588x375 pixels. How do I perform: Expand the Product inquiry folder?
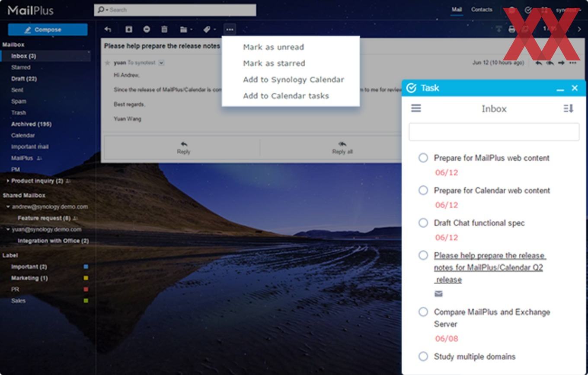(8, 181)
